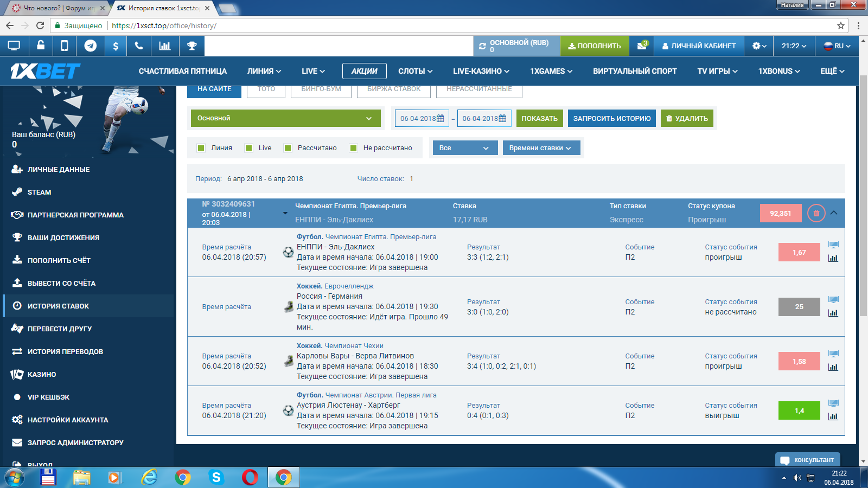
Task: Open the Все filter dropdown
Action: (464, 148)
